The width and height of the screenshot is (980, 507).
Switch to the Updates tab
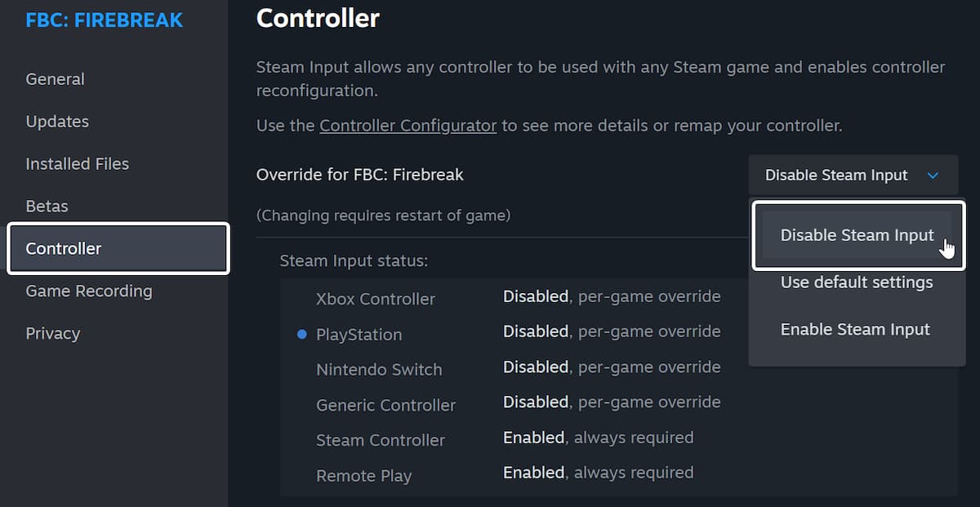coord(57,122)
